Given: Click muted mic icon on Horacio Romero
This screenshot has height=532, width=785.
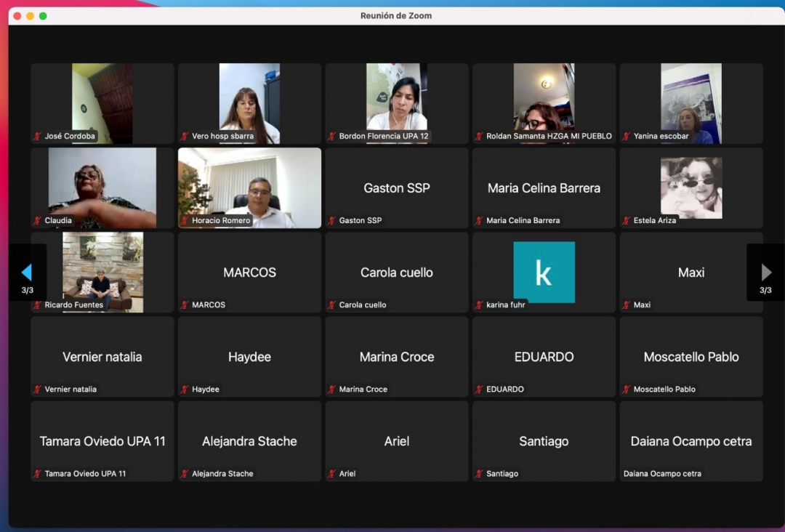Looking at the screenshot, I should [x=185, y=220].
